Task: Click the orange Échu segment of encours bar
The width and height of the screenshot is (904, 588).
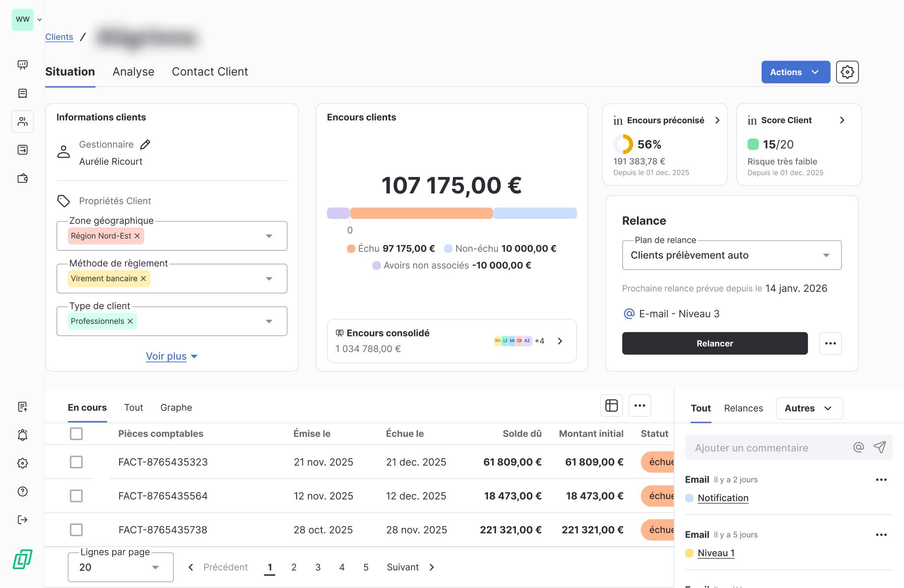Action: (421, 213)
